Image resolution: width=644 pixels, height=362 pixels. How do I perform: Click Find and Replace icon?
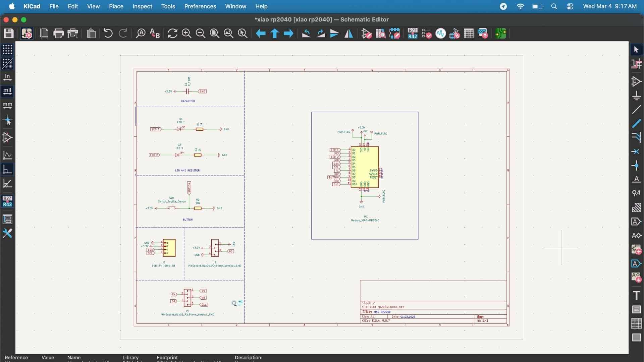pos(155,34)
